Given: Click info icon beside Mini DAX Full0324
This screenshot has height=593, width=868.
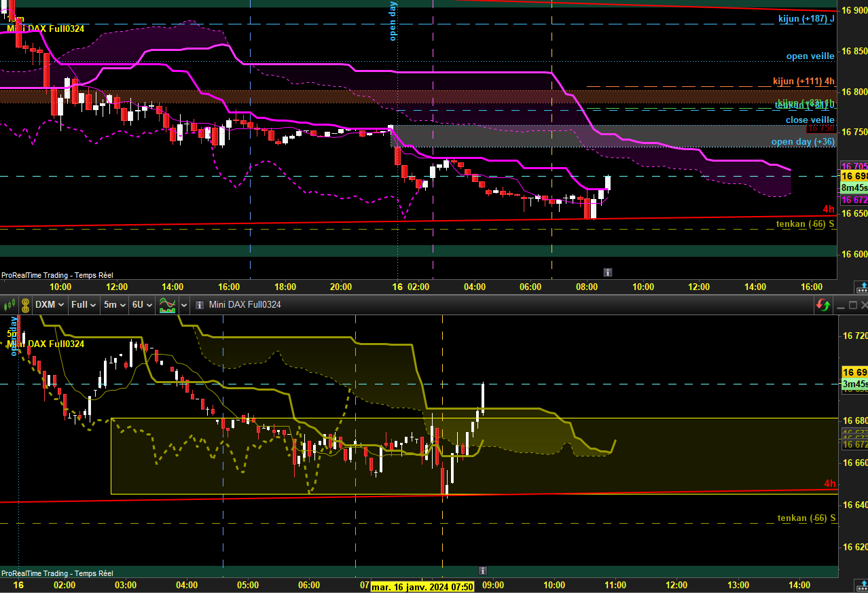Looking at the screenshot, I should [x=200, y=305].
